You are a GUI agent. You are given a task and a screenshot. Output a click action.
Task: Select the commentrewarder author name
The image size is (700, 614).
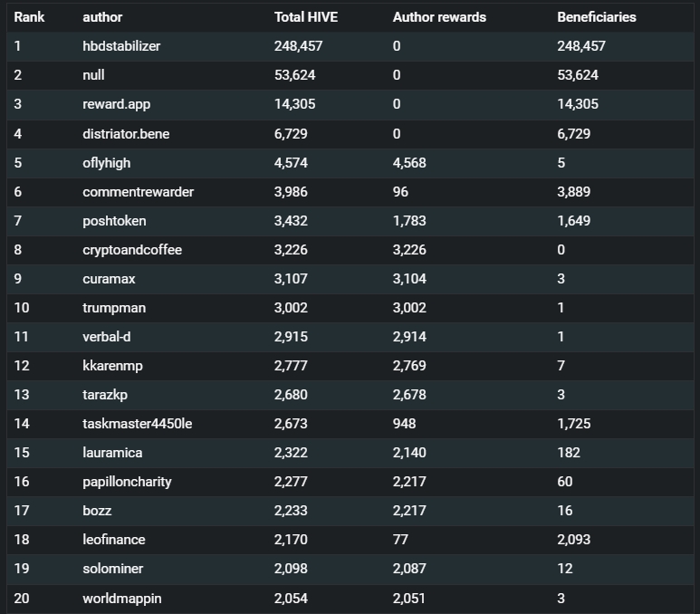coord(138,192)
